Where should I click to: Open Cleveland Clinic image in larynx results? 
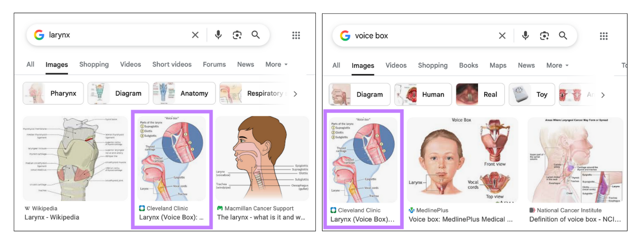[172, 159]
